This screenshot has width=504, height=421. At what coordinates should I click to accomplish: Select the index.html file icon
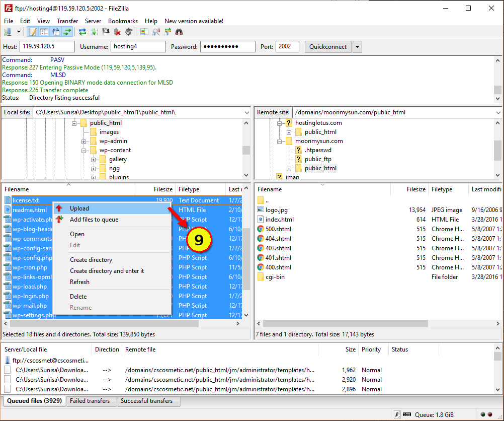tap(261, 220)
